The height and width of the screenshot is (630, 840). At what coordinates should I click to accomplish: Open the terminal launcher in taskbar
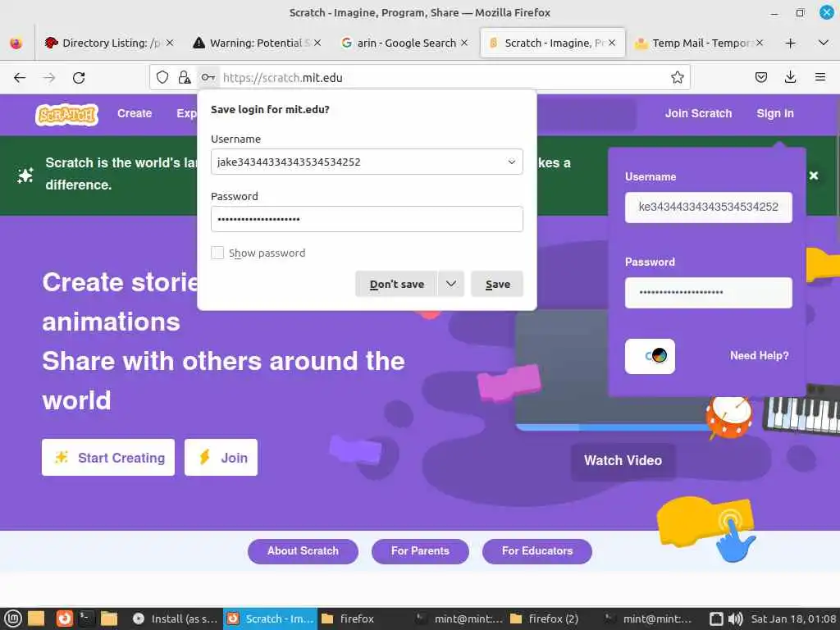click(86, 619)
